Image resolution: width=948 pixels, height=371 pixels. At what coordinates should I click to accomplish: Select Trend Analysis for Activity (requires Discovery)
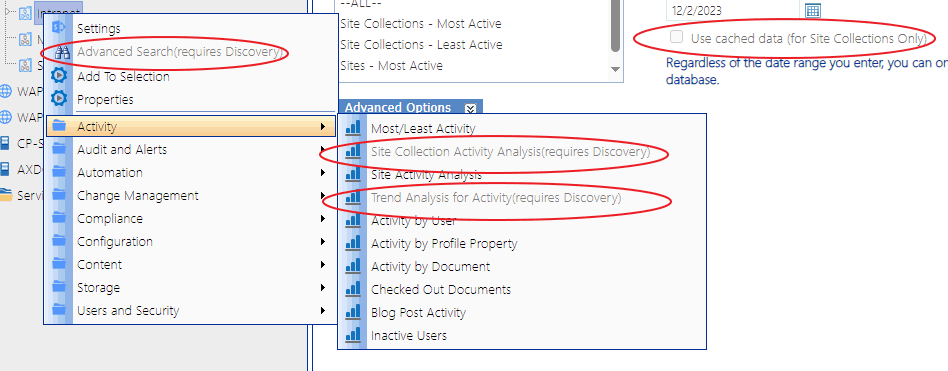tap(496, 198)
